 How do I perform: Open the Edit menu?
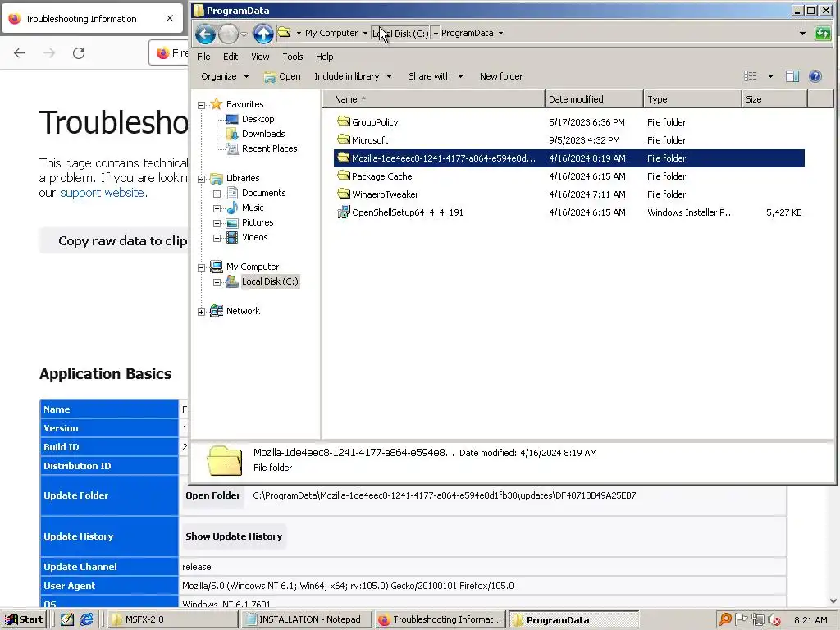(x=231, y=57)
